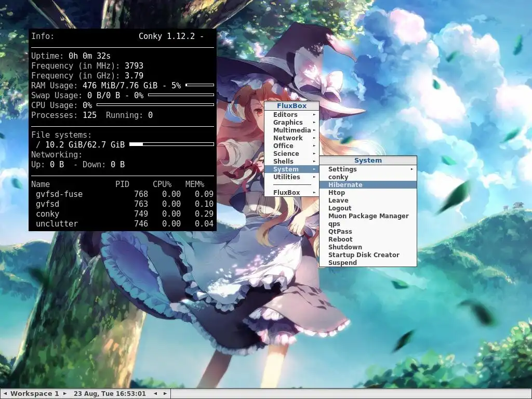Click the unclutter process row
Screen dimensions: 532x399
(123, 223)
